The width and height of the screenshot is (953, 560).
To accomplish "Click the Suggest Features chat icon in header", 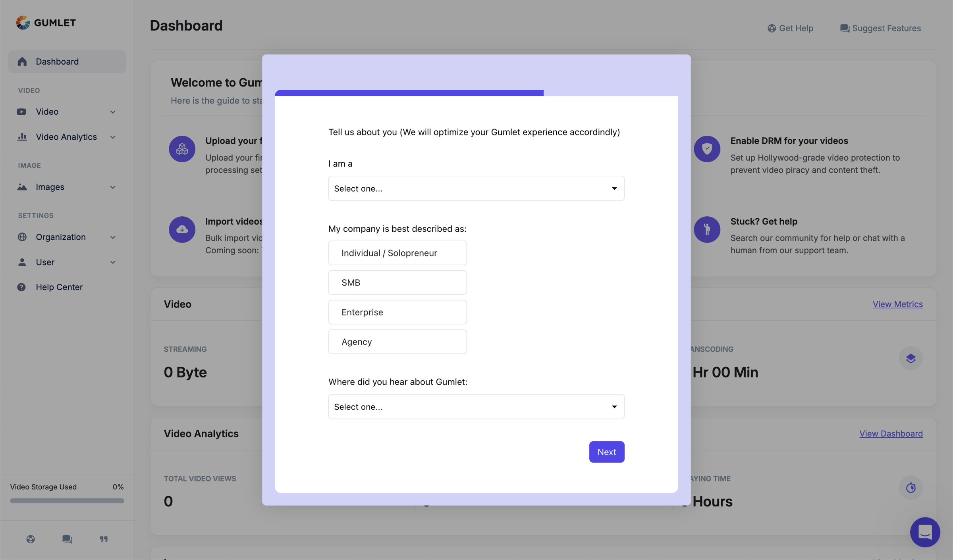I will pos(845,28).
